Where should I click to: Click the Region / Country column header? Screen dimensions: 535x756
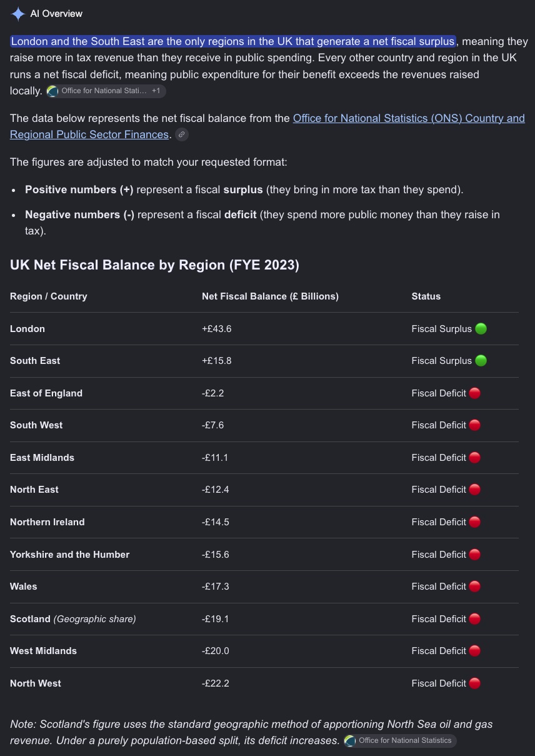tap(49, 296)
